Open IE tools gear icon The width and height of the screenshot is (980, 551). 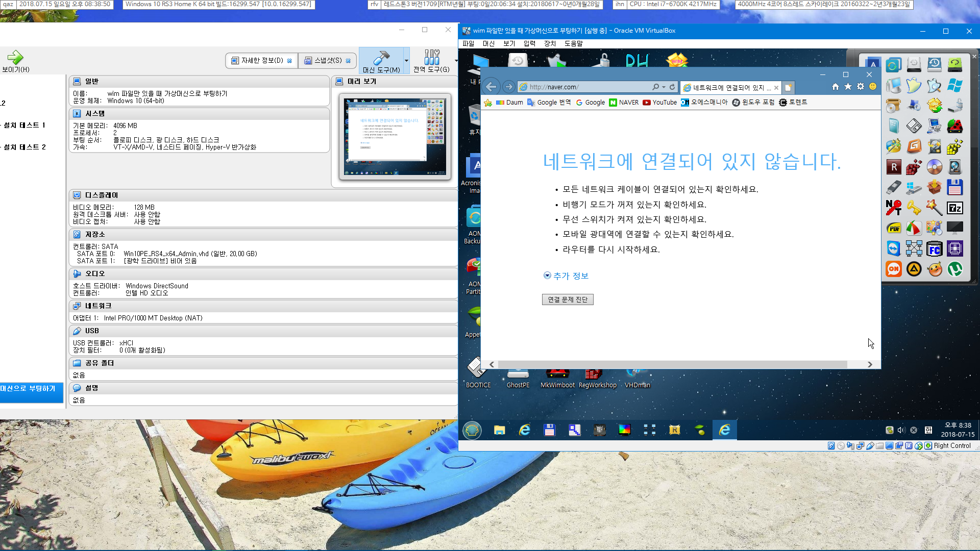point(861,87)
